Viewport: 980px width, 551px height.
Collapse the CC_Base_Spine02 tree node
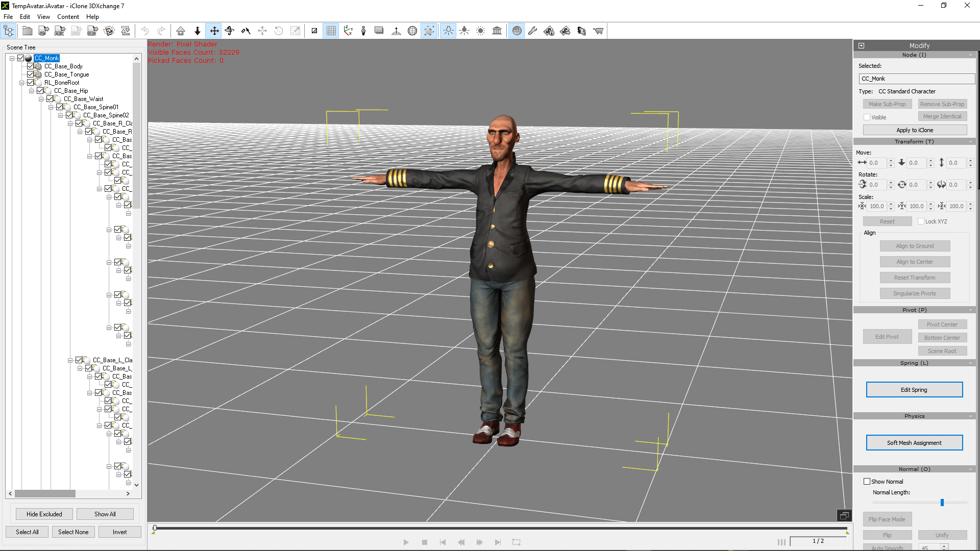coord(60,115)
